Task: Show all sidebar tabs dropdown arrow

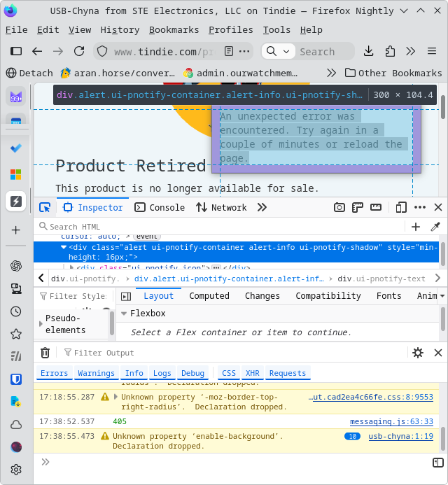Action: (442, 296)
